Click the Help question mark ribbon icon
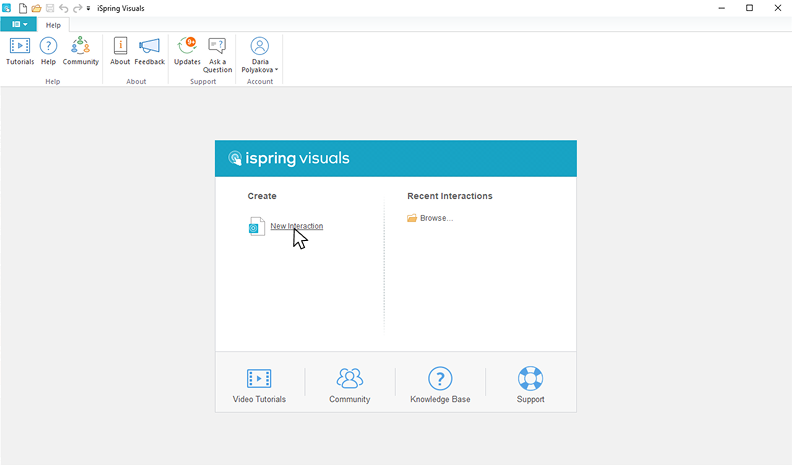Image resolution: width=792 pixels, height=465 pixels. pyautogui.click(x=48, y=51)
